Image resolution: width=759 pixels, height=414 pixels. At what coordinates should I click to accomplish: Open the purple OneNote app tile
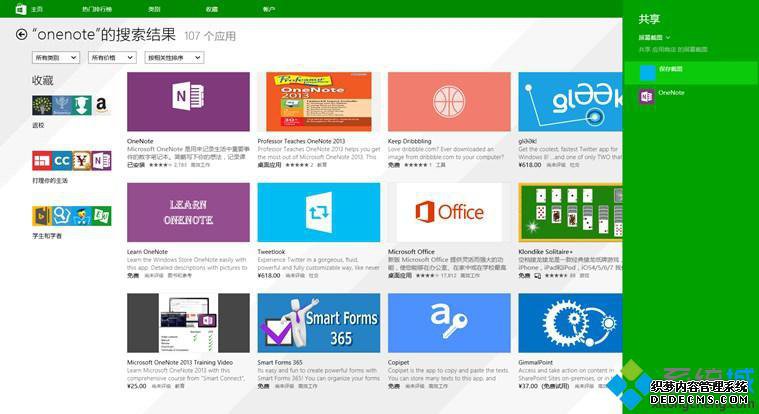coord(188,102)
